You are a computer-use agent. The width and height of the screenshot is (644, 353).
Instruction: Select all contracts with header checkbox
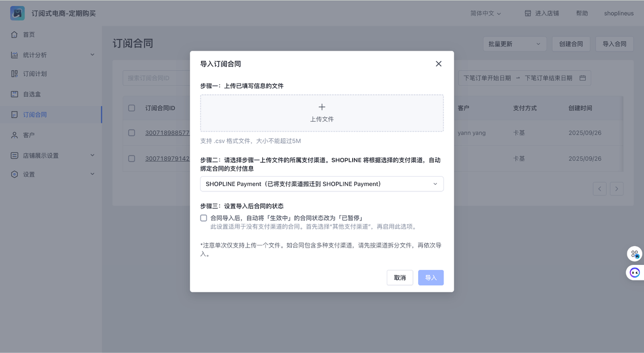tap(132, 108)
